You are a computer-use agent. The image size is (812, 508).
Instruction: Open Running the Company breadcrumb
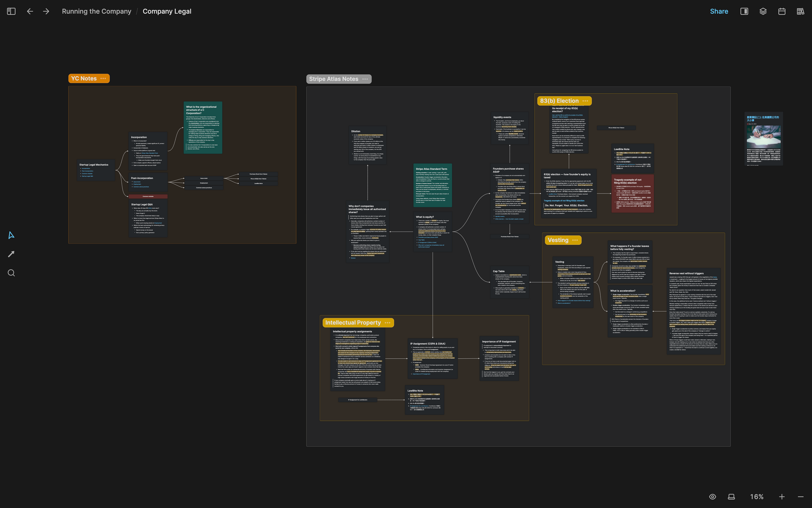97,11
